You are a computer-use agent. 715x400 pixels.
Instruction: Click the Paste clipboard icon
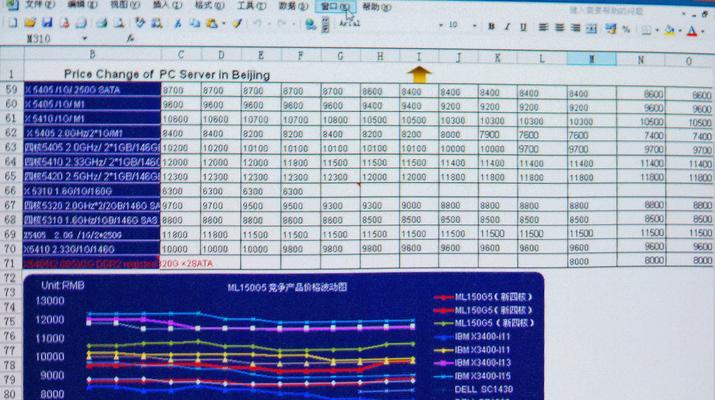[212, 24]
